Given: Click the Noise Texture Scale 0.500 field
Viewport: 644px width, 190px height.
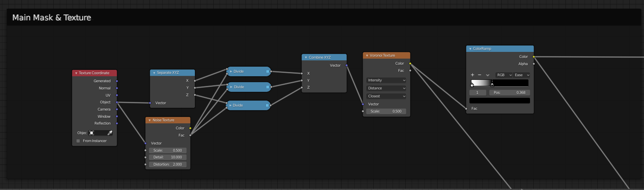Looking at the screenshot, I should click(x=168, y=150).
